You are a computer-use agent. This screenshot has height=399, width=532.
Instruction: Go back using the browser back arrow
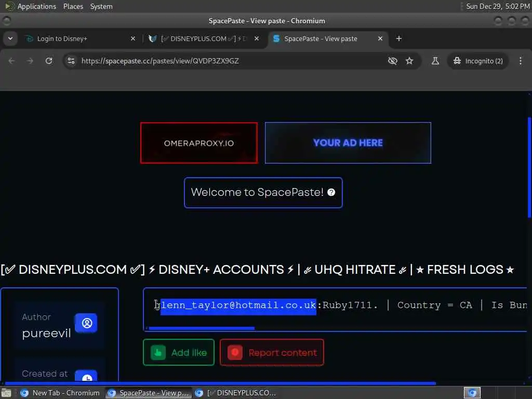click(11, 61)
